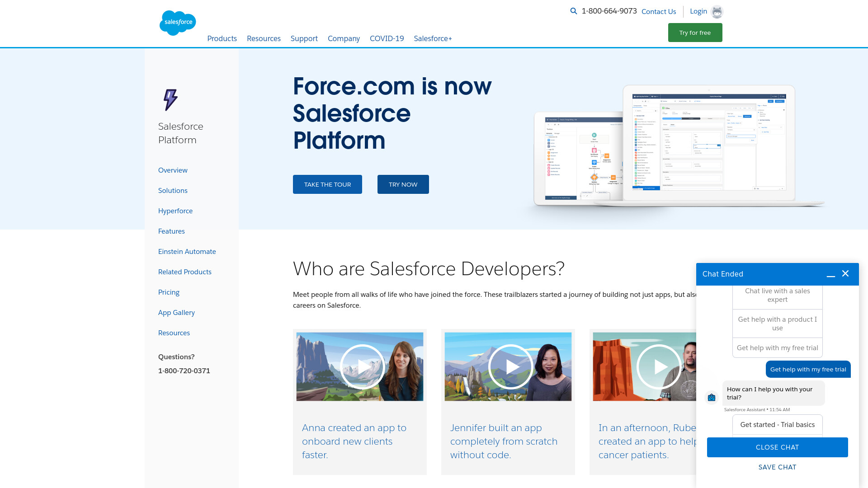Screen dimensions: 868x488
Task: Click the Try for free button
Action: (695, 33)
